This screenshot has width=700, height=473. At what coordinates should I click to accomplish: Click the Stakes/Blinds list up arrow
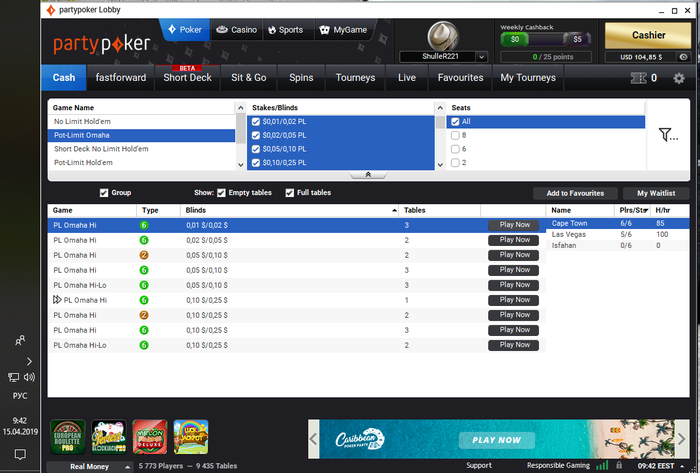coord(440,108)
